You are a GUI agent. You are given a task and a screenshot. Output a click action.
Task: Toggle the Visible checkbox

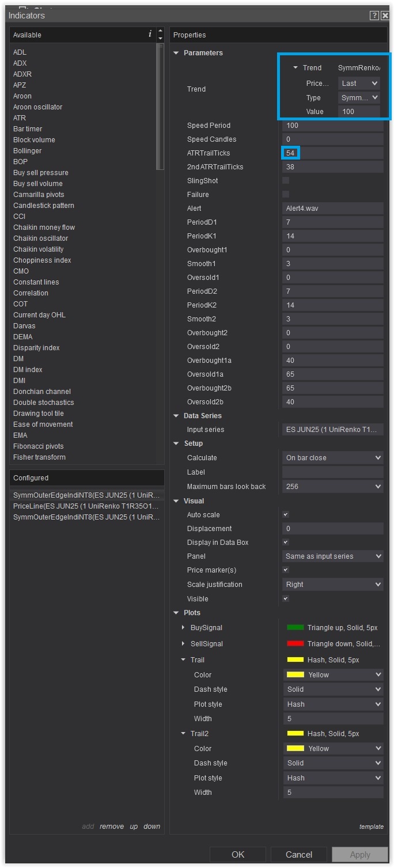286,599
